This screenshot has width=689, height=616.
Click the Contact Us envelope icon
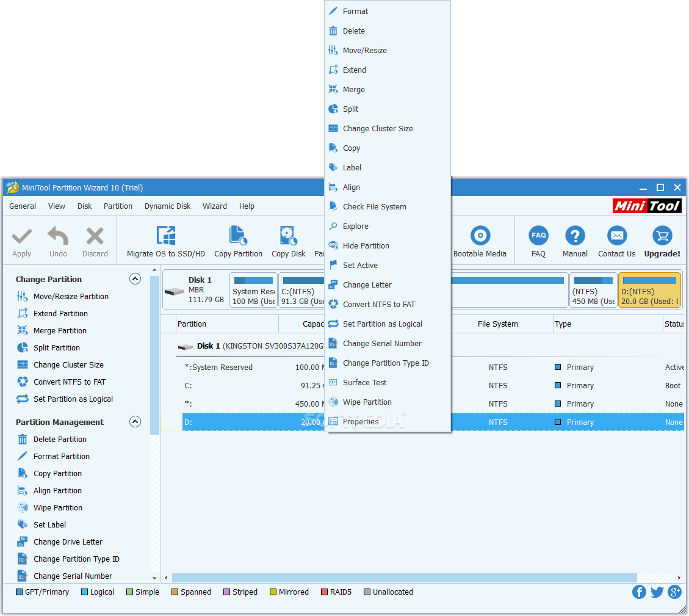617,236
